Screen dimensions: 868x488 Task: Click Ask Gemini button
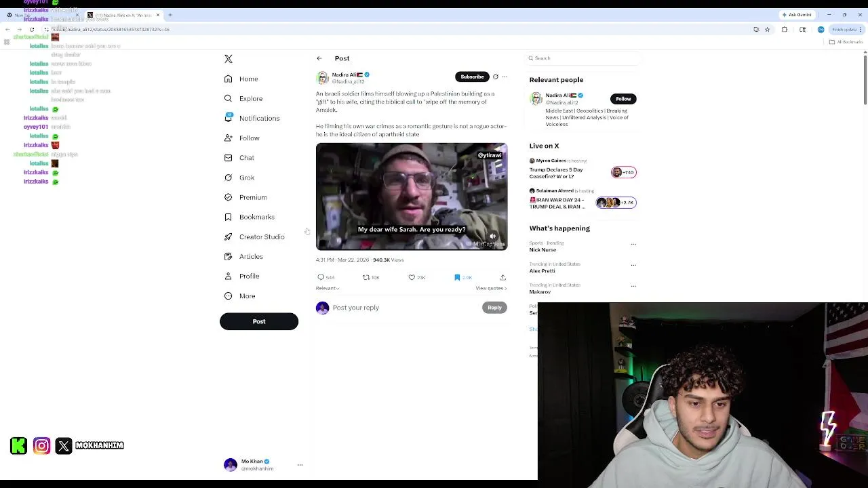click(797, 15)
